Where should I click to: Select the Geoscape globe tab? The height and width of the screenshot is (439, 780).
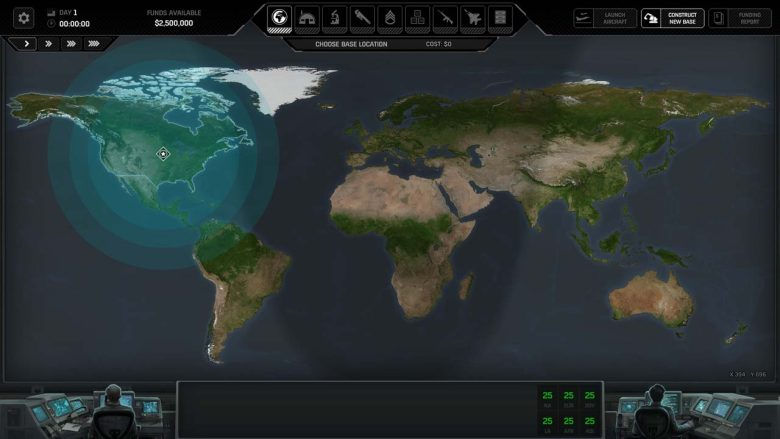coord(279,18)
